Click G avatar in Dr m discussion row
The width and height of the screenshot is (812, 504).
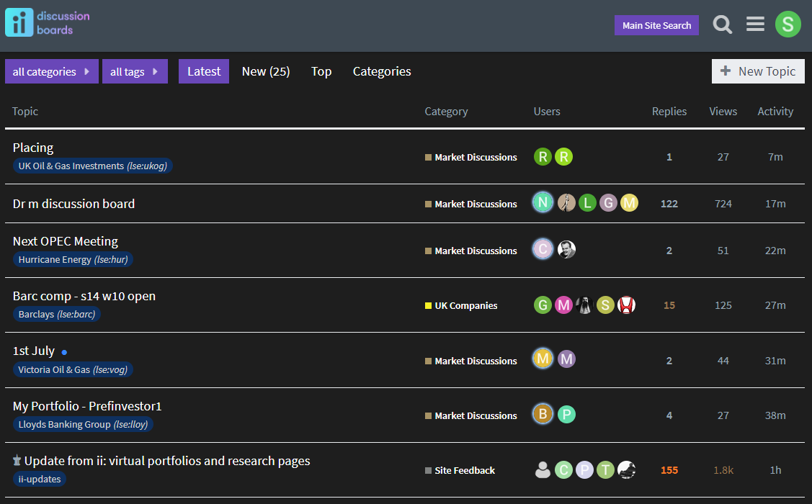[x=609, y=203]
